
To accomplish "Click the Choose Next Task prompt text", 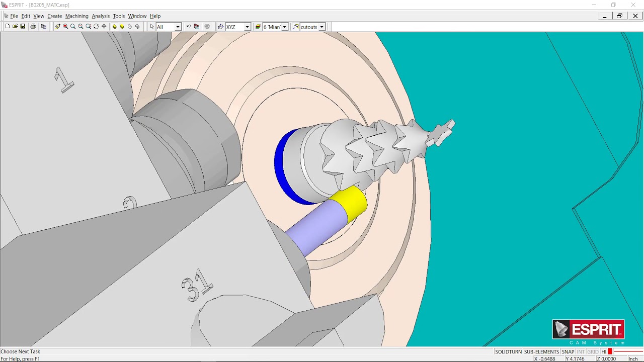I will (21, 351).
